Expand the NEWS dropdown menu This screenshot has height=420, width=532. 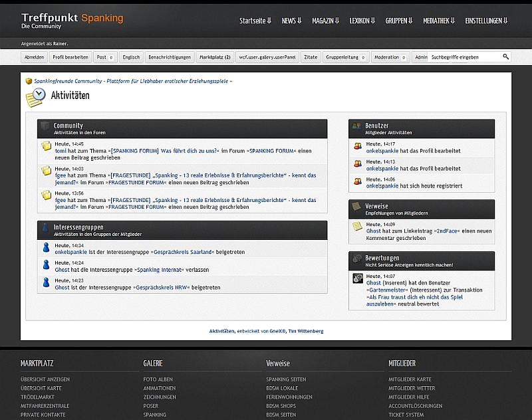(291, 21)
